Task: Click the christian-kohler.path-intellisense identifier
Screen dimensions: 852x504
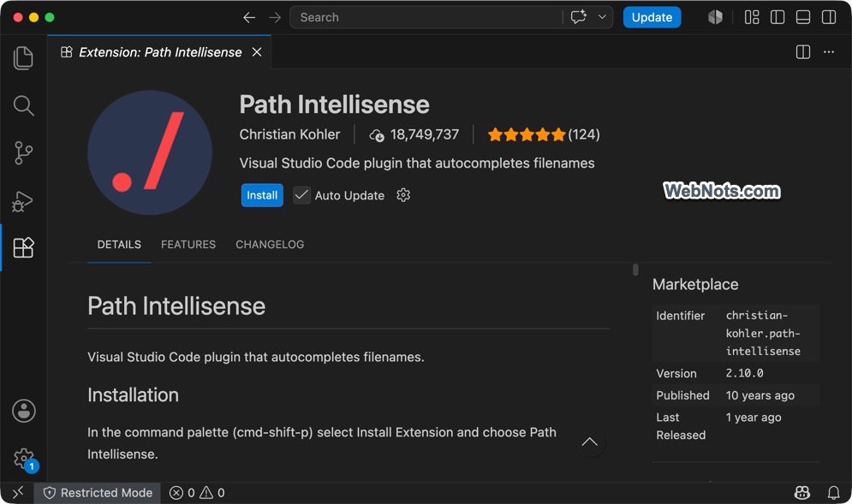Action: click(x=763, y=333)
